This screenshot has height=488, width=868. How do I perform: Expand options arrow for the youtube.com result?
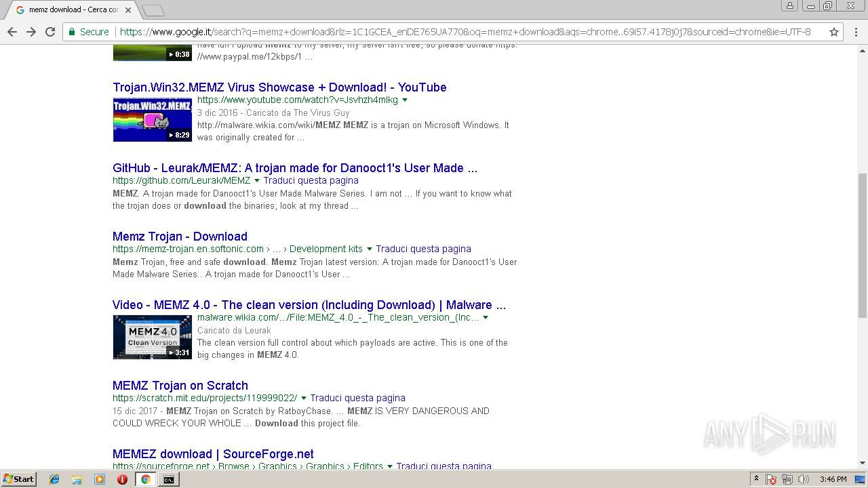tap(405, 100)
